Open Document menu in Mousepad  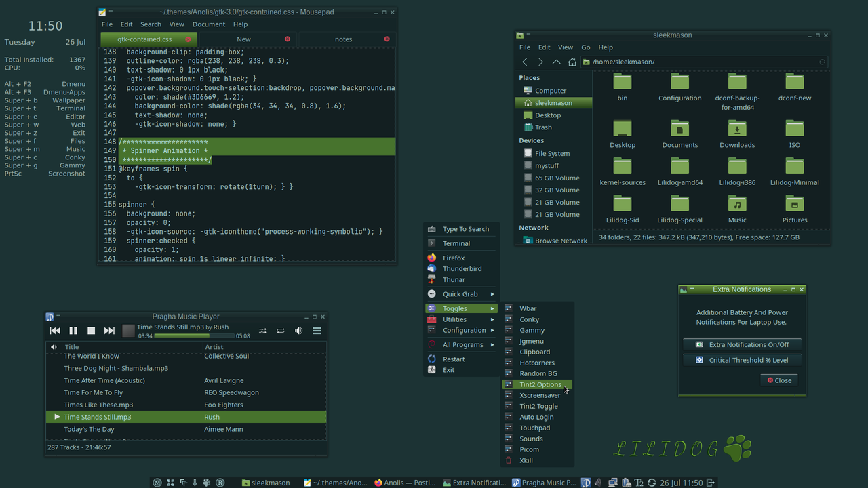(x=209, y=24)
